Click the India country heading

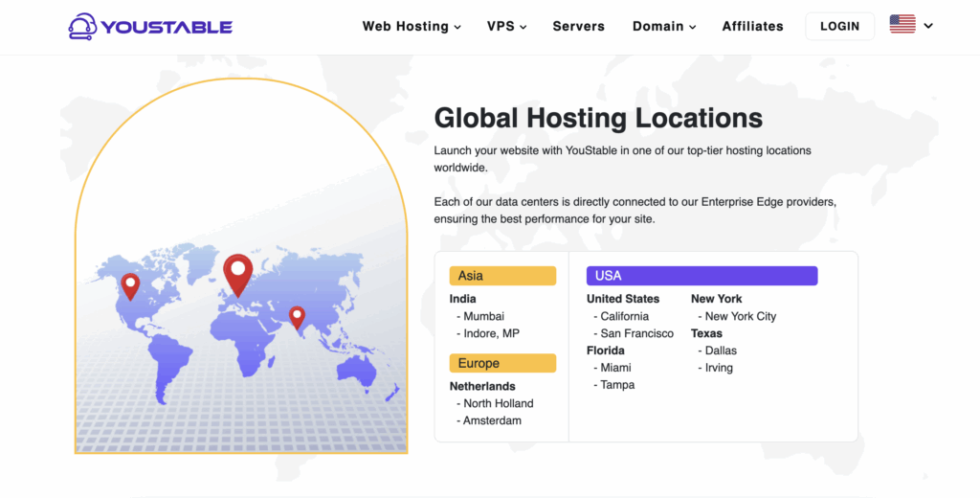[462, 299]
